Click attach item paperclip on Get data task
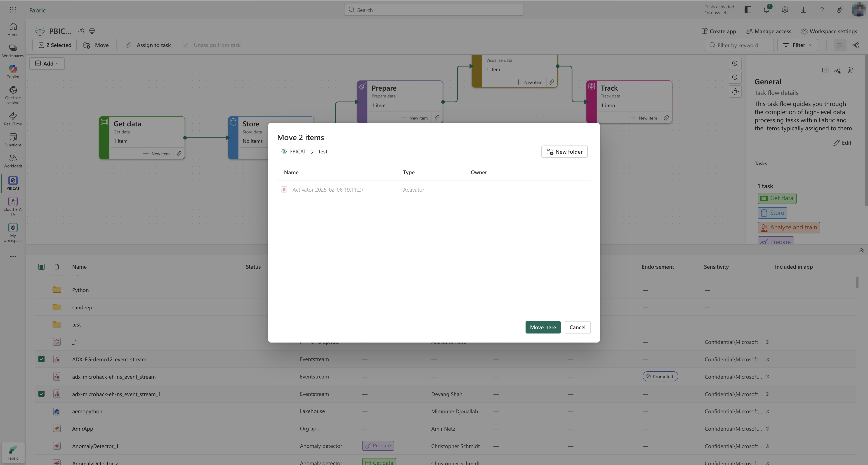The width and height of the screenshot is (868, 465). (x=179, y=154)
